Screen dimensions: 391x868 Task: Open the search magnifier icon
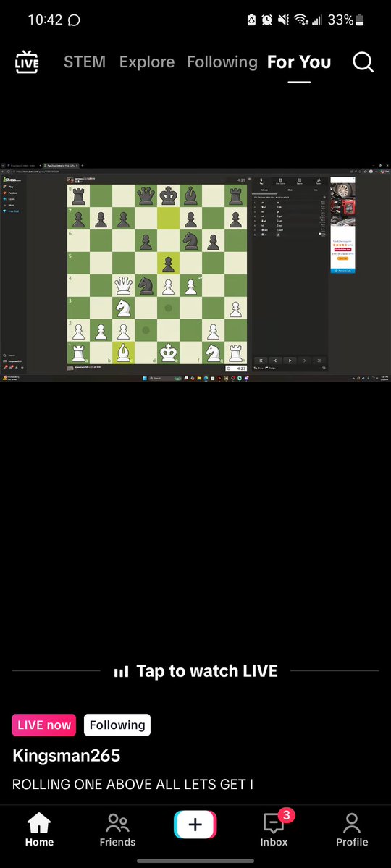(x=363, y=62)
